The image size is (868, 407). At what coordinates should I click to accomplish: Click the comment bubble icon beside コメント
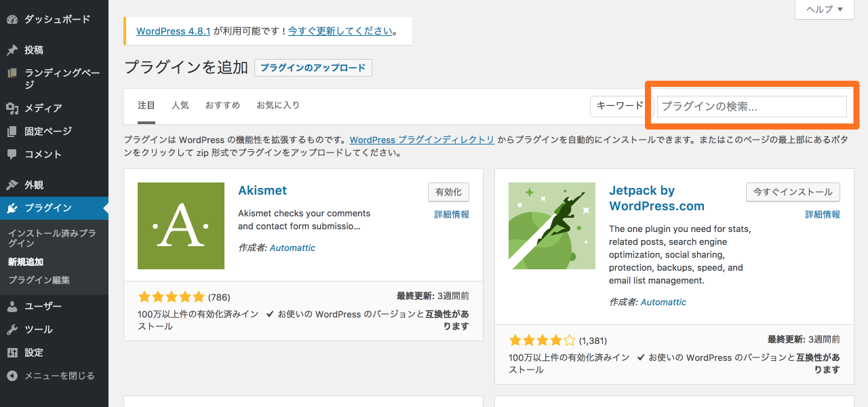12,154
